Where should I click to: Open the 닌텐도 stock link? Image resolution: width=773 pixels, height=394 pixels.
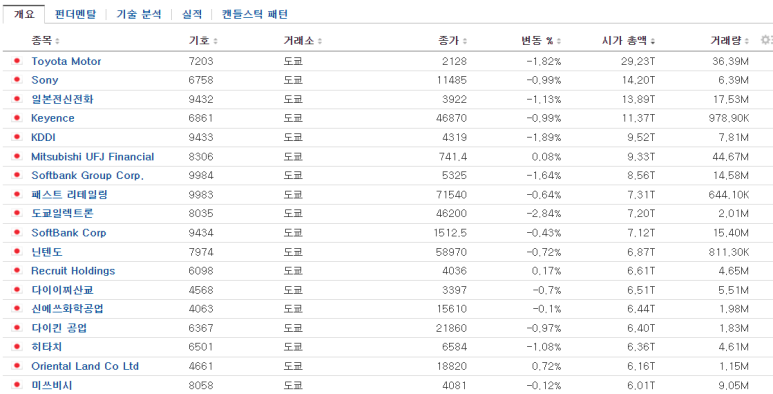tap(47, 251)
